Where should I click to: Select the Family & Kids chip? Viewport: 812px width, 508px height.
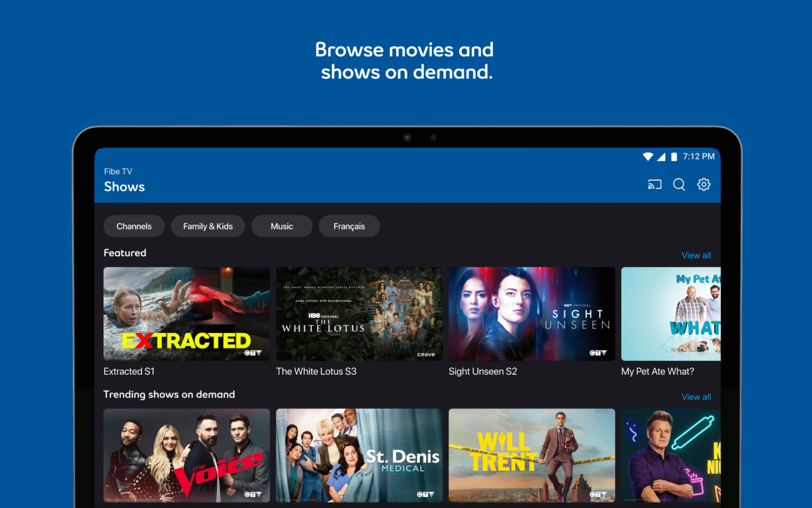[208, 226]
